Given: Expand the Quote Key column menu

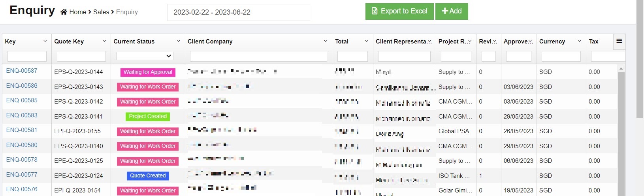Looking at the screenshot, I should click(104, 41).
